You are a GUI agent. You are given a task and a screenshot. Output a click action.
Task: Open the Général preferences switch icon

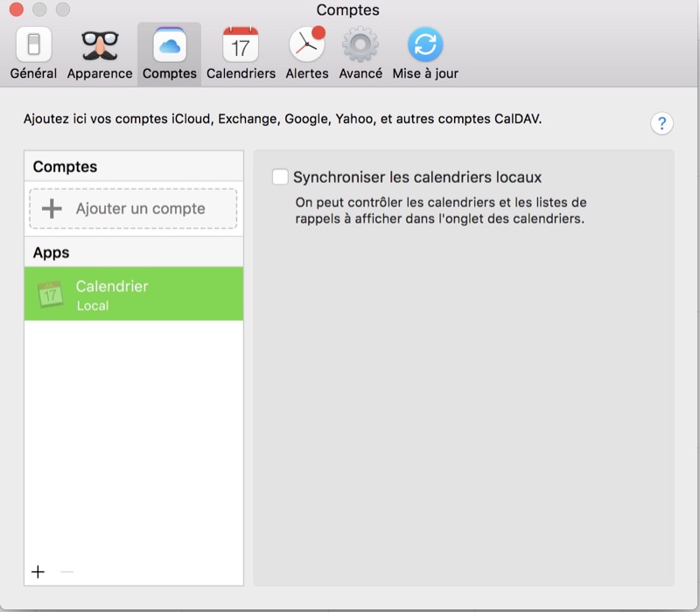33,45
